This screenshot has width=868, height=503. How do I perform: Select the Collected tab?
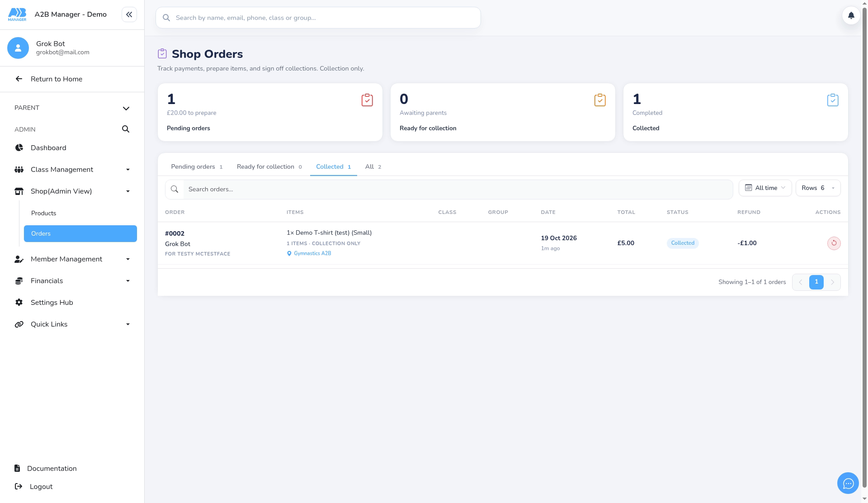(333, 167)
